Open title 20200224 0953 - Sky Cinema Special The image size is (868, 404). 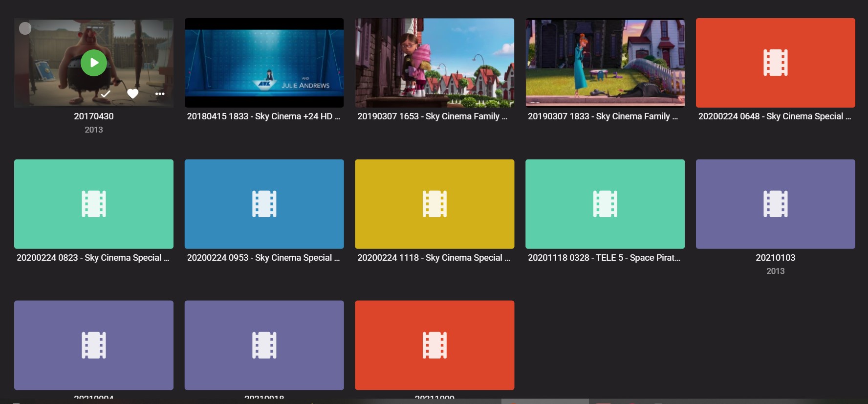click(x=263, y=258)
